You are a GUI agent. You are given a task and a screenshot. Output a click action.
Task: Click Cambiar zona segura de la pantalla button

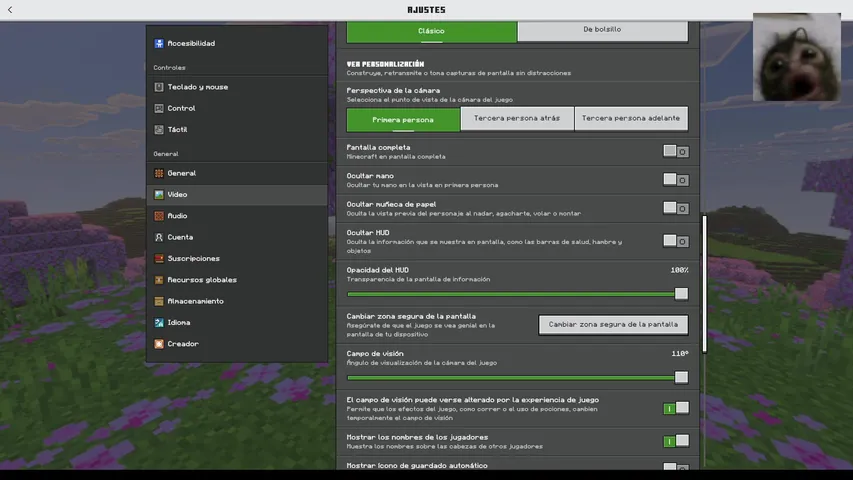(x=613, y=324)
